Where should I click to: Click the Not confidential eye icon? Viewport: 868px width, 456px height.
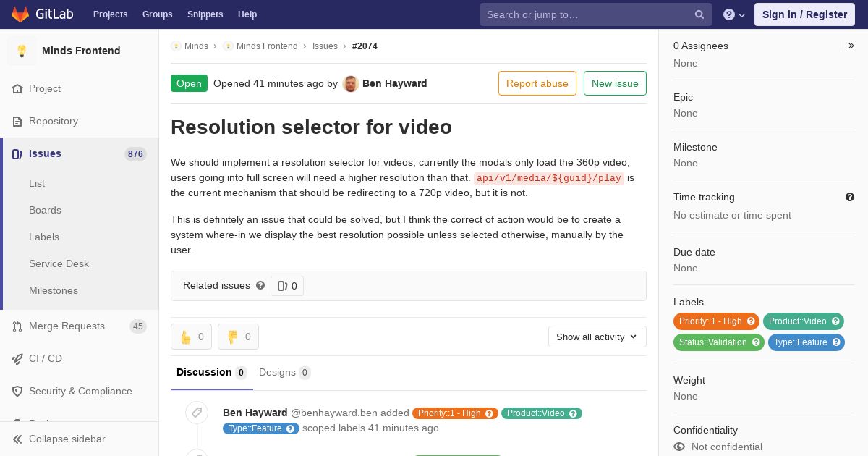click(679, 447)
